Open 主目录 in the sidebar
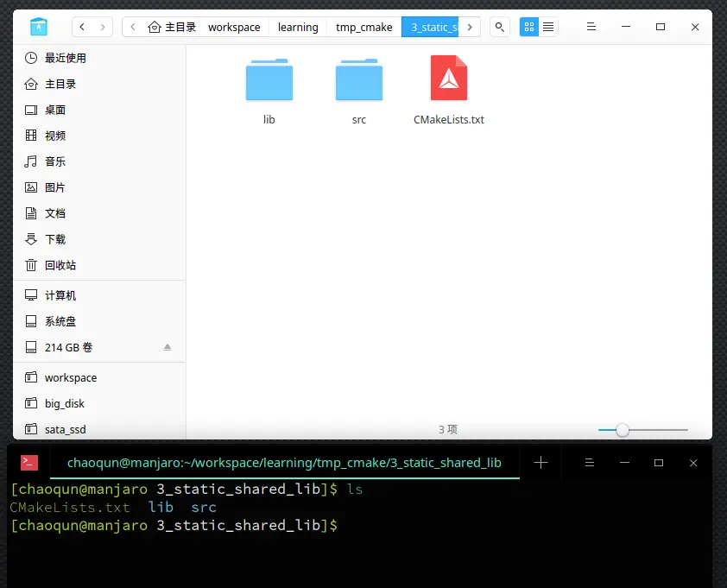The image size is (727, 588). 99,84
